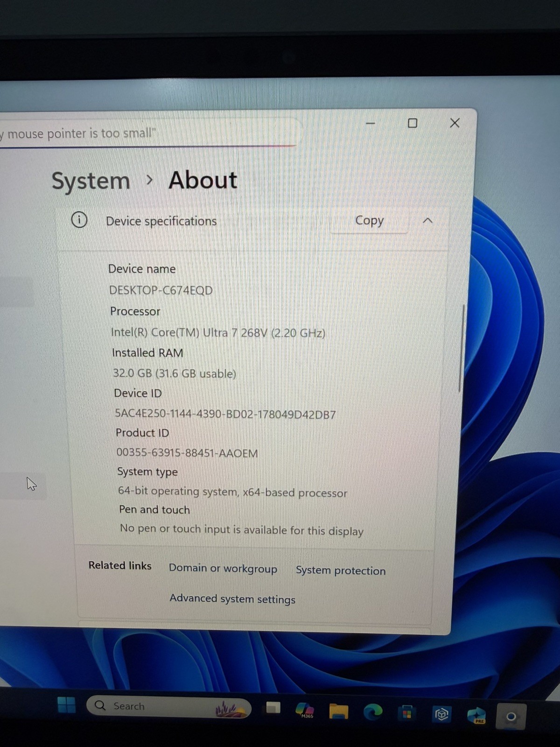Viewport: 560px width, 747px height.
Task: Click the Device specifications heading
Action: tap(161, 221)
